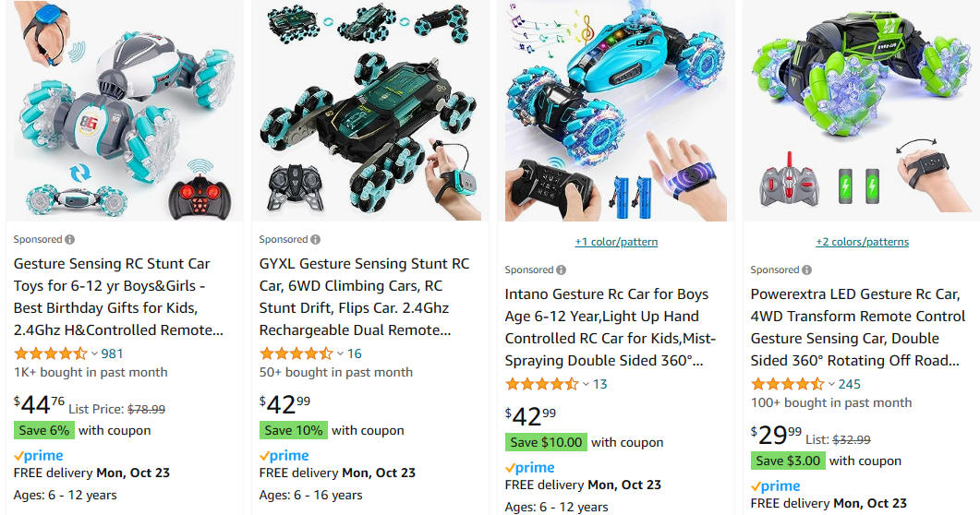This screenshot has width=980, height=515.
Task: Open the +1 color/pattern link
Action: (616, 242)
